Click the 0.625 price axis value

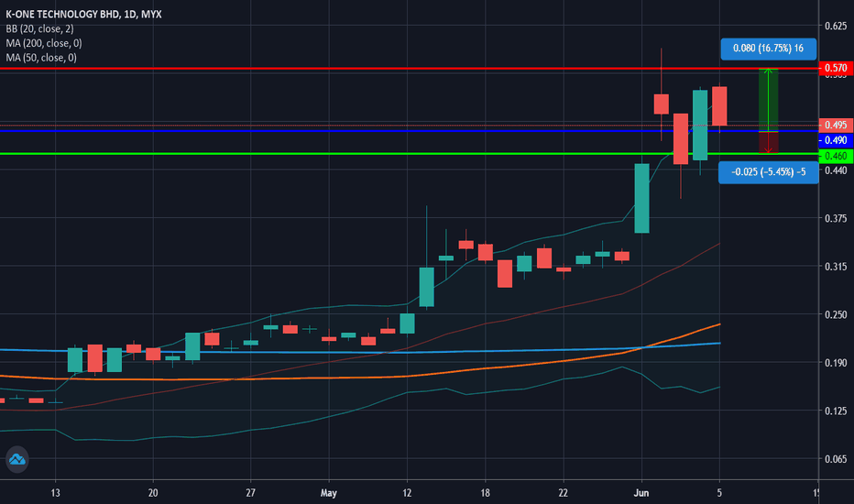pos(836,27)
